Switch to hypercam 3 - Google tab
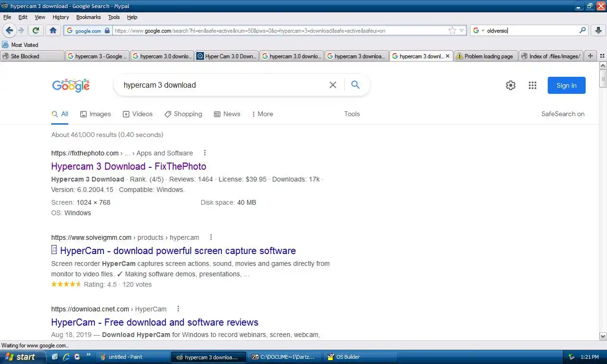This screenshot has height=364, width=607. (x=97, y=56)
